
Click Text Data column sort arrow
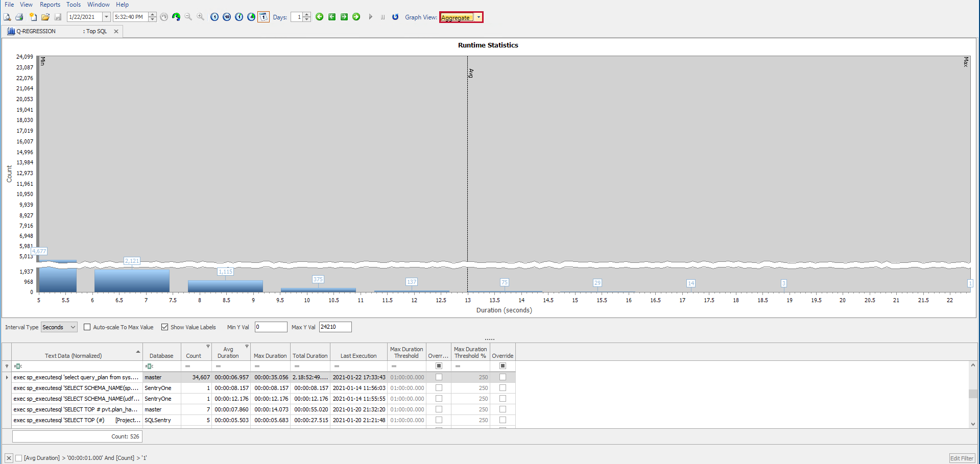(138, 352)
